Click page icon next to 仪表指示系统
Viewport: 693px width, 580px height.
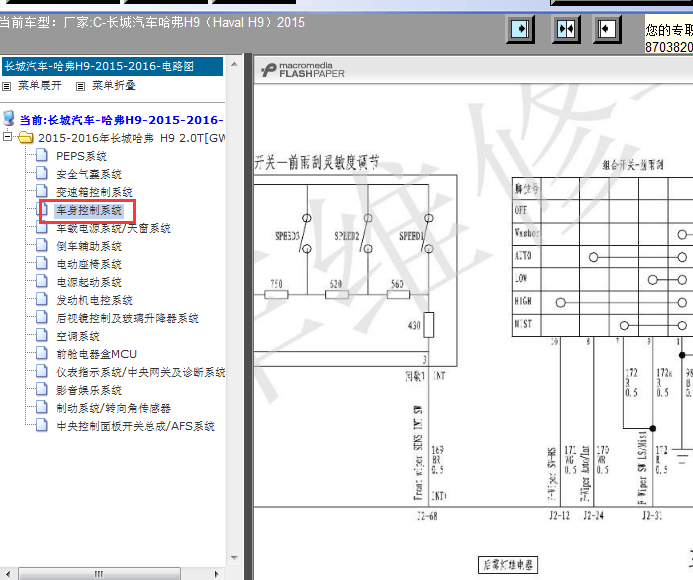tap(42, 372)
